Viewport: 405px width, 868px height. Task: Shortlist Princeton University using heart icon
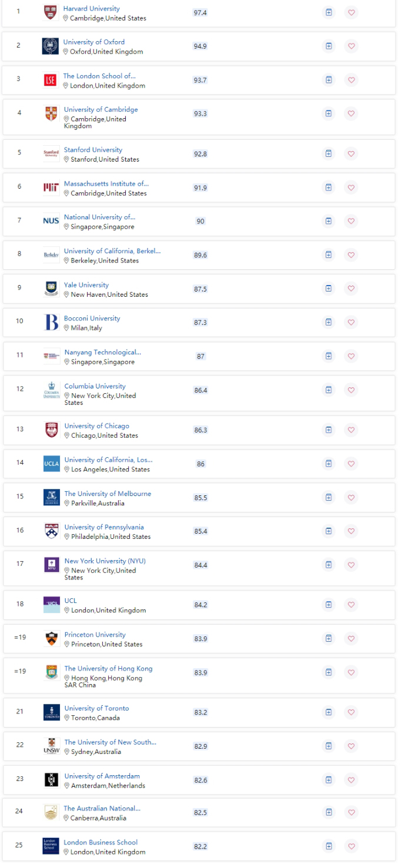click(352, 639)
